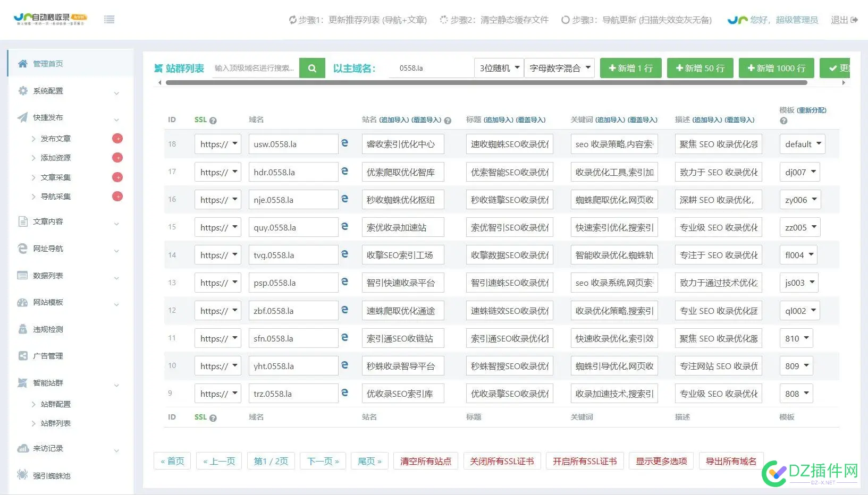Click the green search magnifier button
Image resolution: width=868 pixels, height=495 pixels.
312,68
